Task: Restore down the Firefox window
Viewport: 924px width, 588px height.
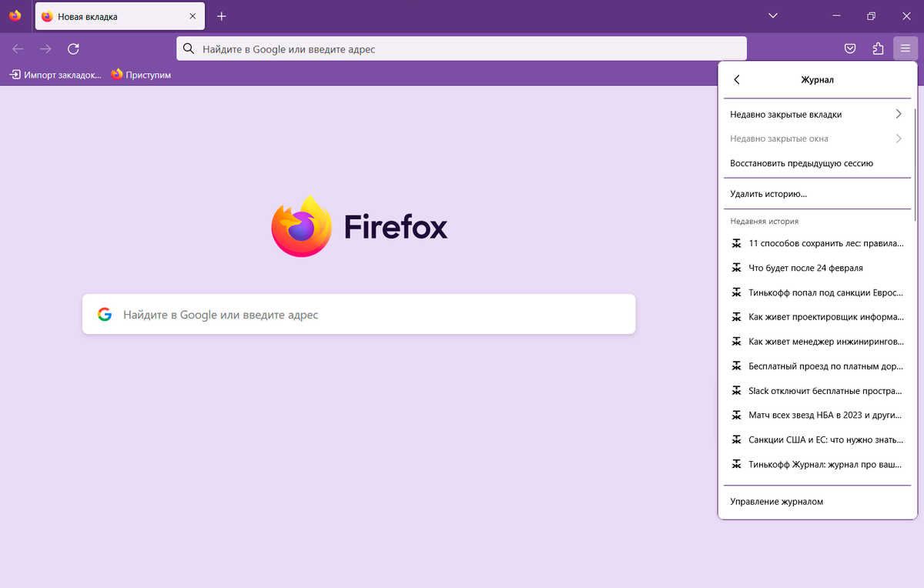Action: [x=871, y=16]
